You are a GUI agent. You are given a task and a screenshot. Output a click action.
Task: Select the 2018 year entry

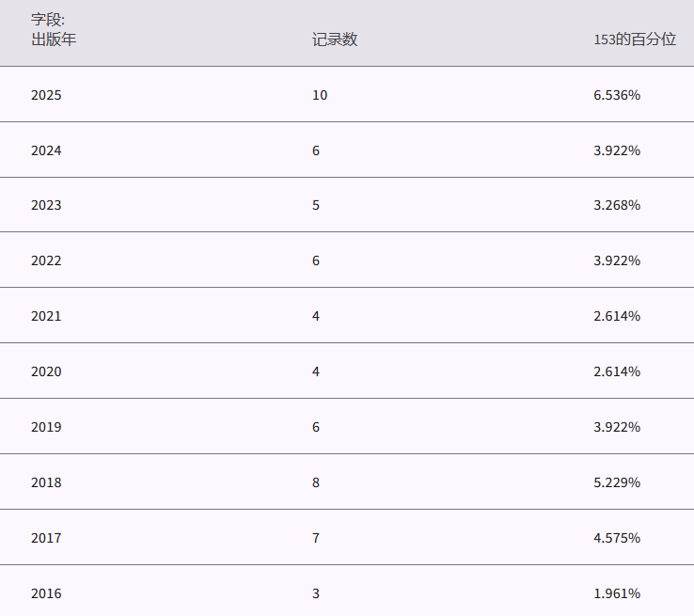click(x=46, y=482)
